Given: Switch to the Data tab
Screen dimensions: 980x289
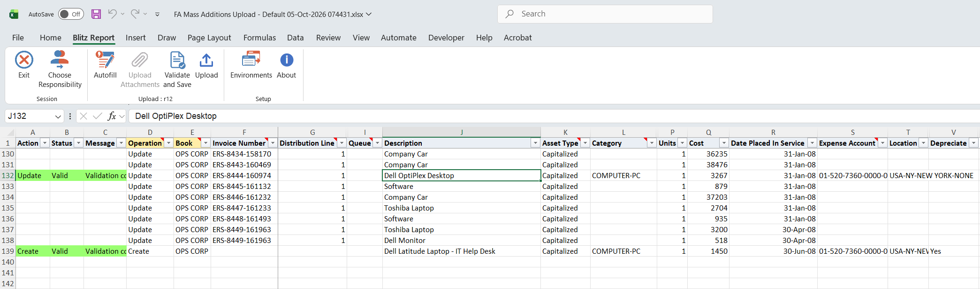Looking at the screenshot, I should pos(296,38).
